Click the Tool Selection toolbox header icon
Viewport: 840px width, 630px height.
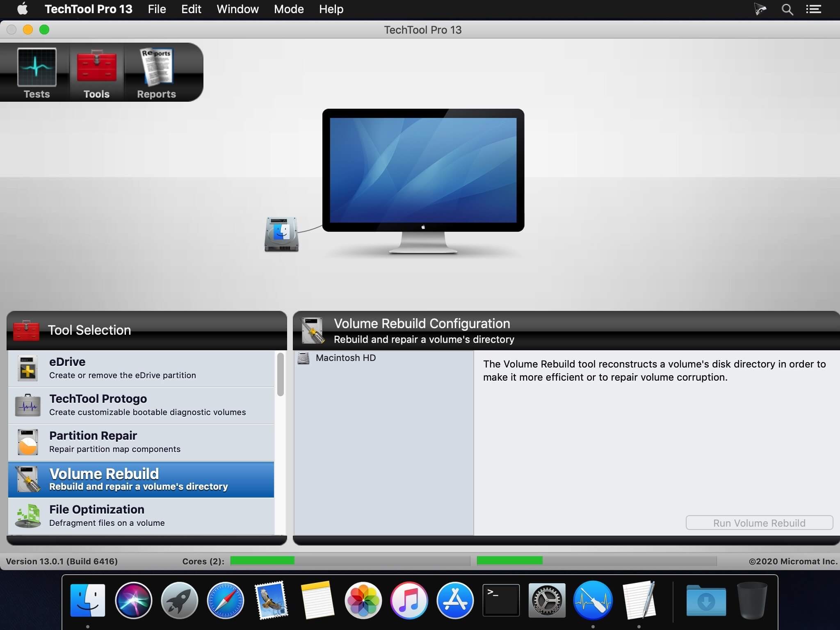coord(26,331)
